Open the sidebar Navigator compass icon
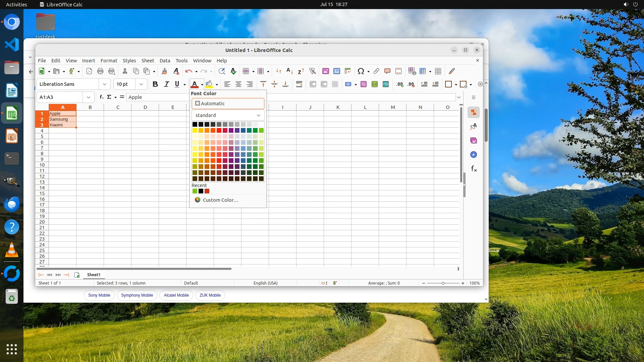Viewport: 644px width, 362px height. [x=474, y=155]
